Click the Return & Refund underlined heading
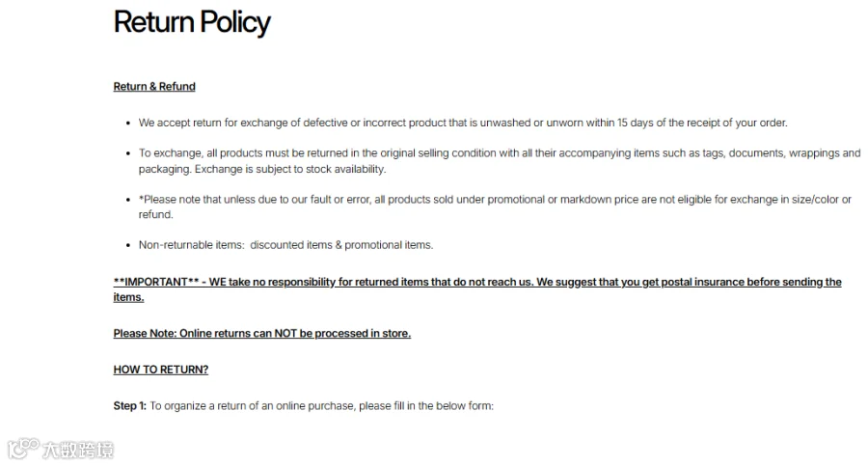This screenshot has height=466, width=868. click(154, 87)
